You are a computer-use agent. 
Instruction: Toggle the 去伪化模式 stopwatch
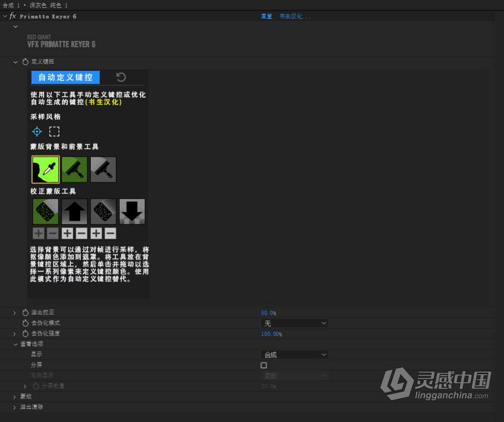tap(25, 323)
